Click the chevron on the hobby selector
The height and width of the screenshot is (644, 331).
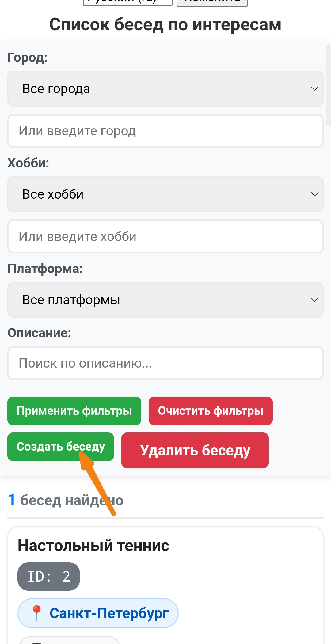(315, 194)
